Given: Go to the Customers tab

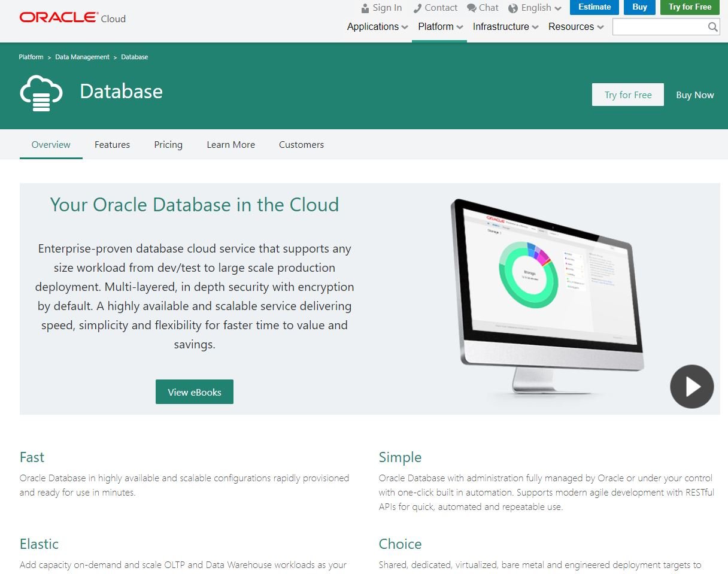Looking at the screenshot, I should pos(301,144).
